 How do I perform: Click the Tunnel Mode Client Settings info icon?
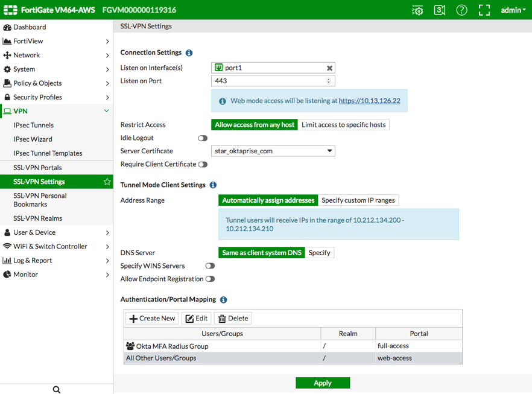[x=213, y=185]
